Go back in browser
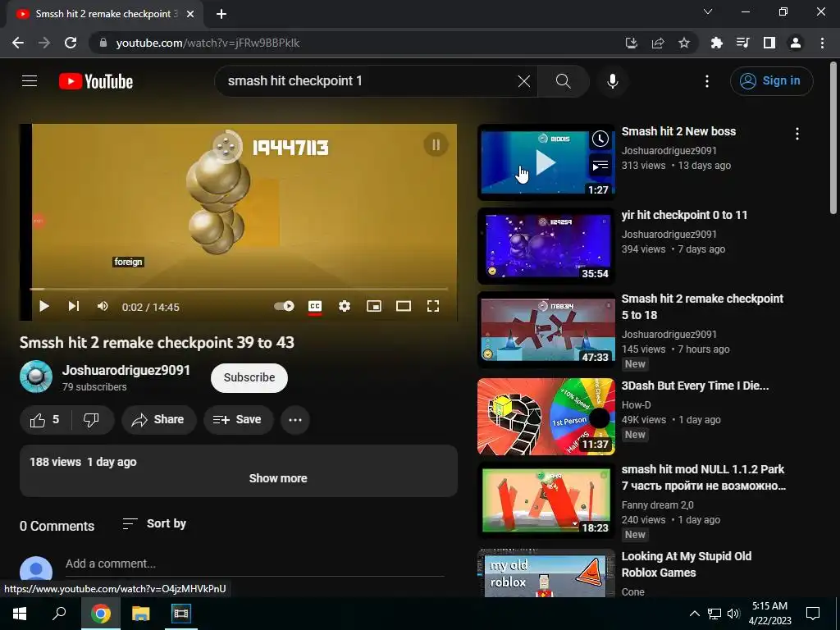This screenshot has height=630, width=840. click(18, 43)
